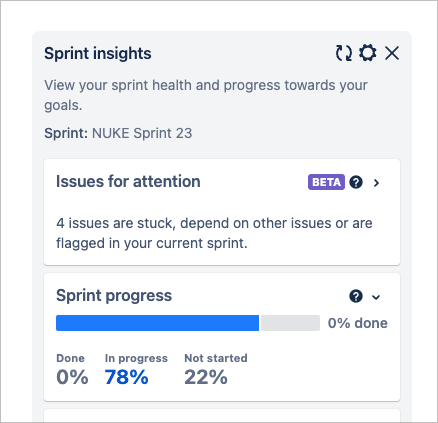
Task: Open Sprint insights settings gear
Action: pyautogui.click(x=368, y=53)
